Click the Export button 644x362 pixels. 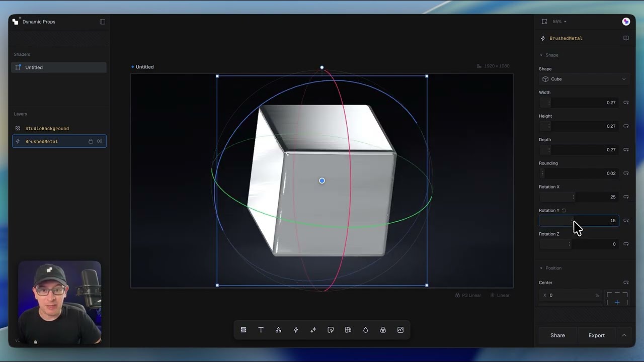597,335
